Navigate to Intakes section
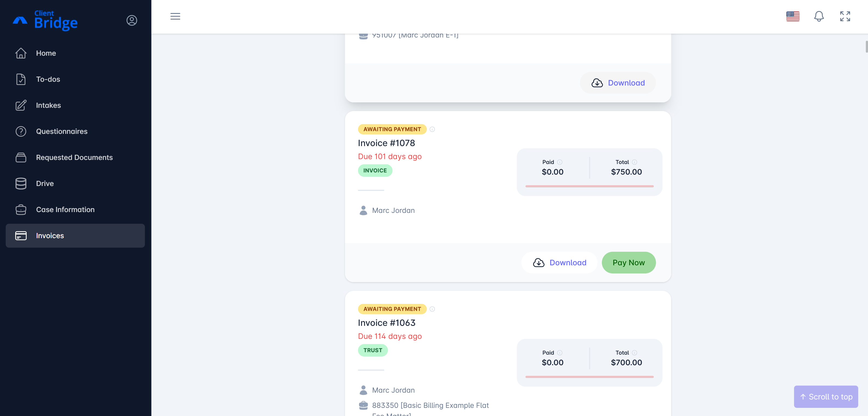This screenshot has height=416, width=868. click(x=48, y=105)
